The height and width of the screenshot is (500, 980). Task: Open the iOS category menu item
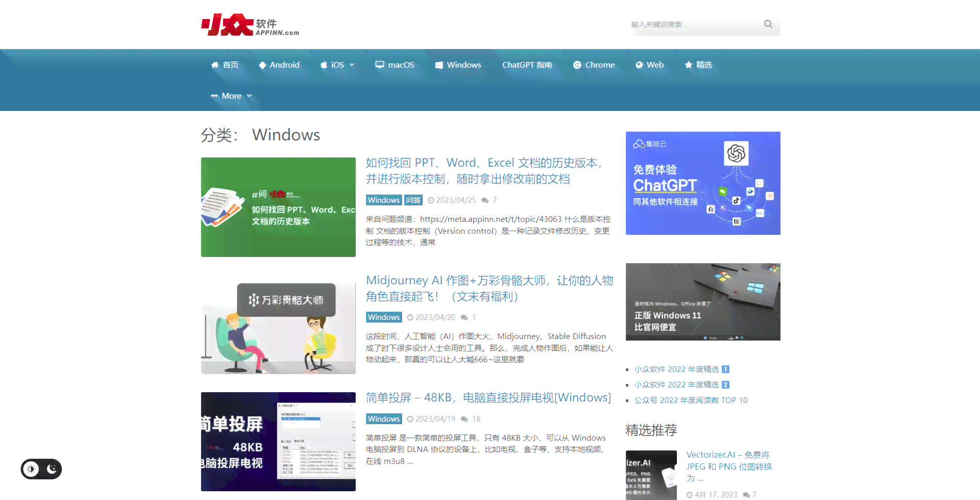click(x=332, y=65)
